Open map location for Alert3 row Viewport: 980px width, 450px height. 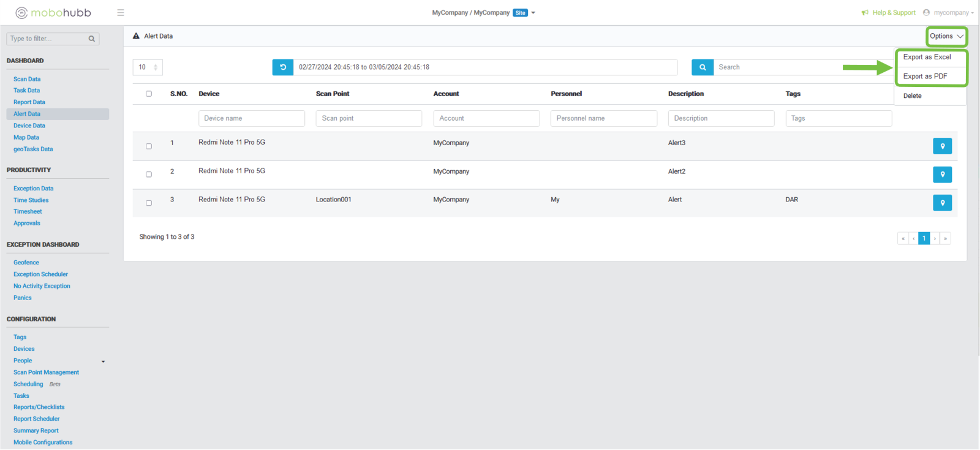942,146
